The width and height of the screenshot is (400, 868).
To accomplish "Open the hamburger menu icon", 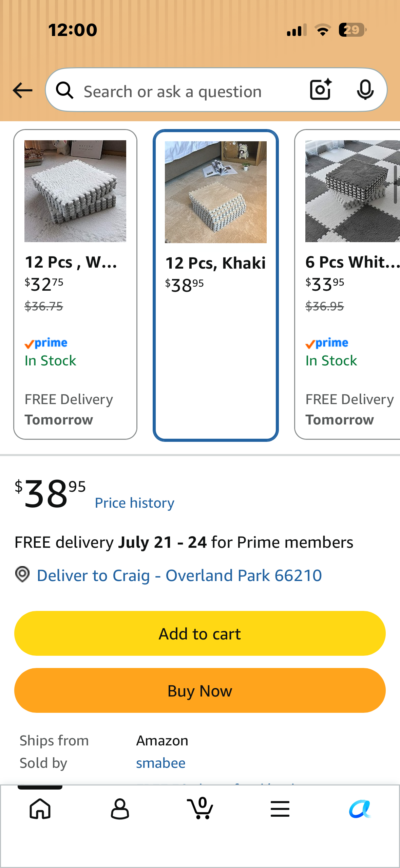I will tap(280, 809).
